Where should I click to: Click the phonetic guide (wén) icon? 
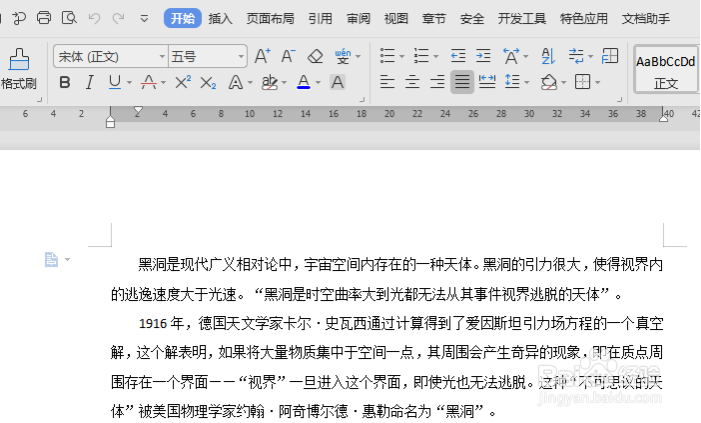(x=343, y=56)
